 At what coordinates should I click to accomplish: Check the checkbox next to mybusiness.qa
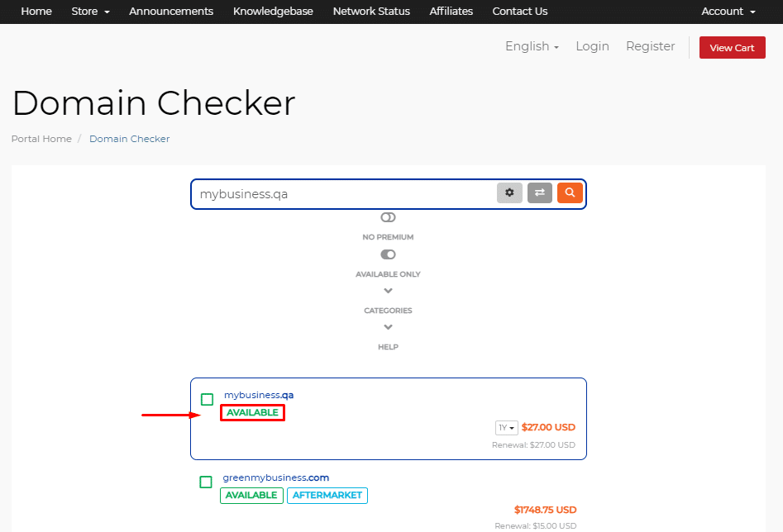click(x=206, y=399)
